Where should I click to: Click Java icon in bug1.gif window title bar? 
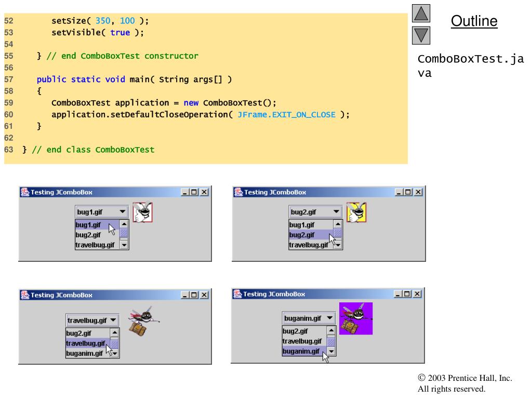pos(25,192)
